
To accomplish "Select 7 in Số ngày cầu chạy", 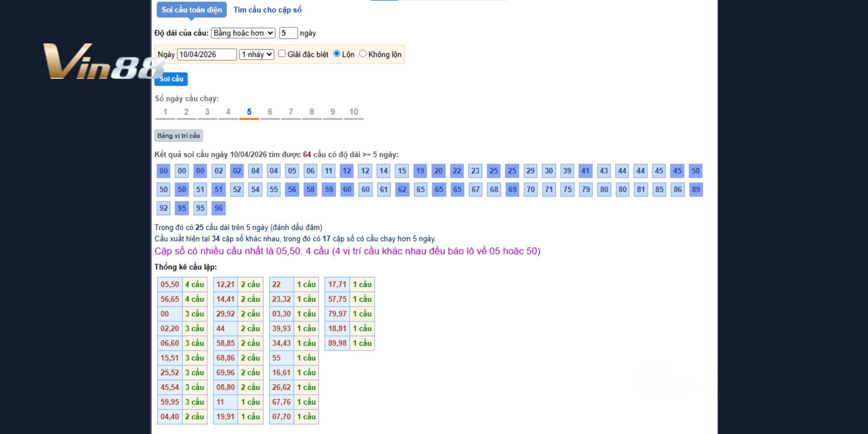I will click(291, 112).
